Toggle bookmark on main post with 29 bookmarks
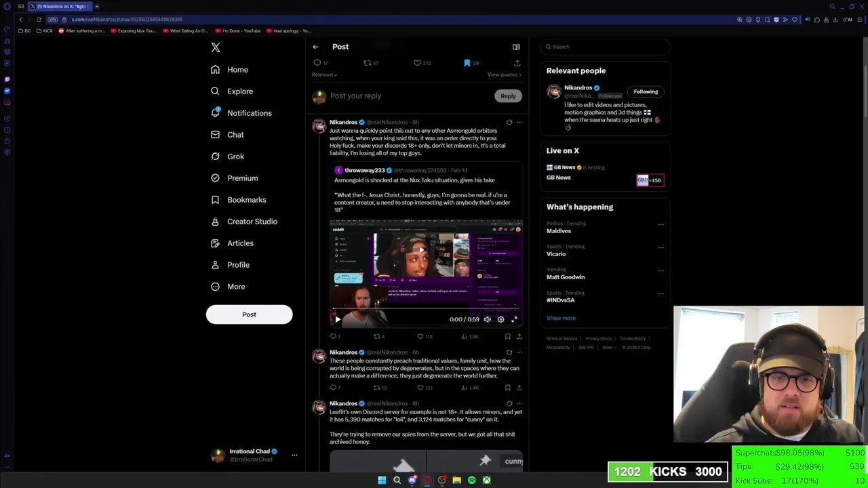The width and height of the screenshot is (868, 488). tap(467, 63)
